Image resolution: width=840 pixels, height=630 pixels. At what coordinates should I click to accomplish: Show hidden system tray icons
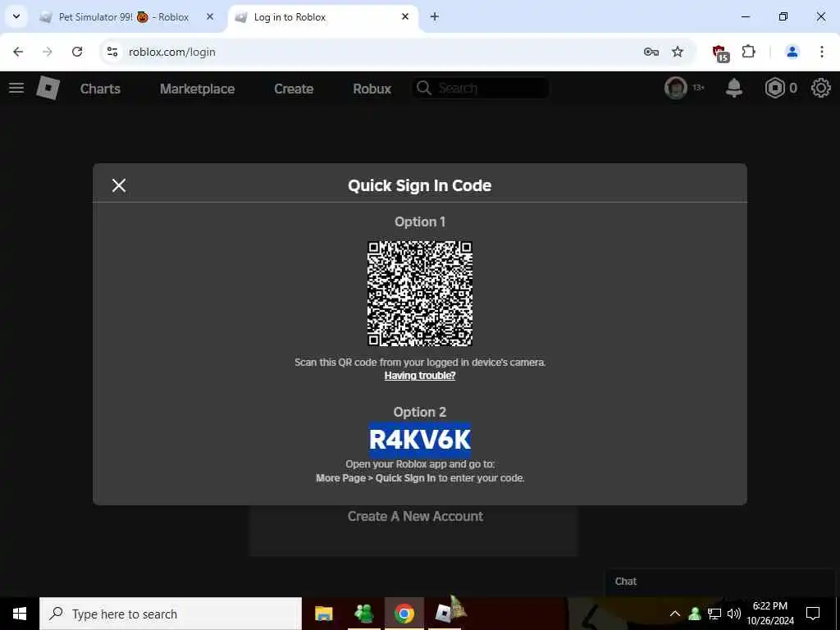pyautogui.click(x=675, y=614)
